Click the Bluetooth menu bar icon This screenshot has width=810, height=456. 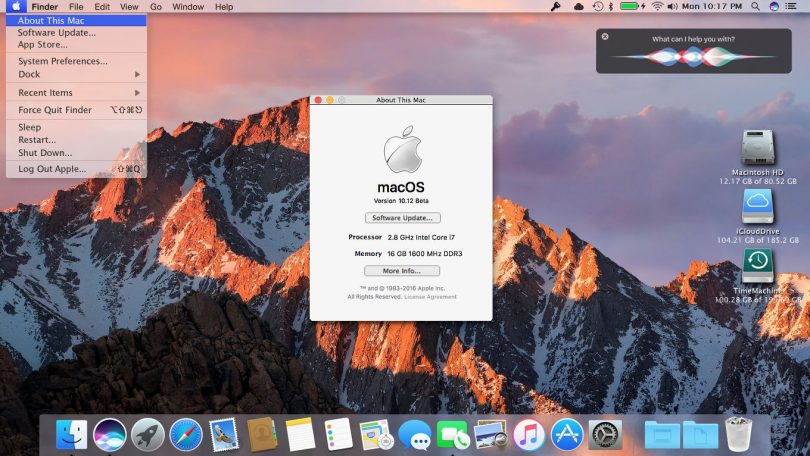[x=611, y=7]
